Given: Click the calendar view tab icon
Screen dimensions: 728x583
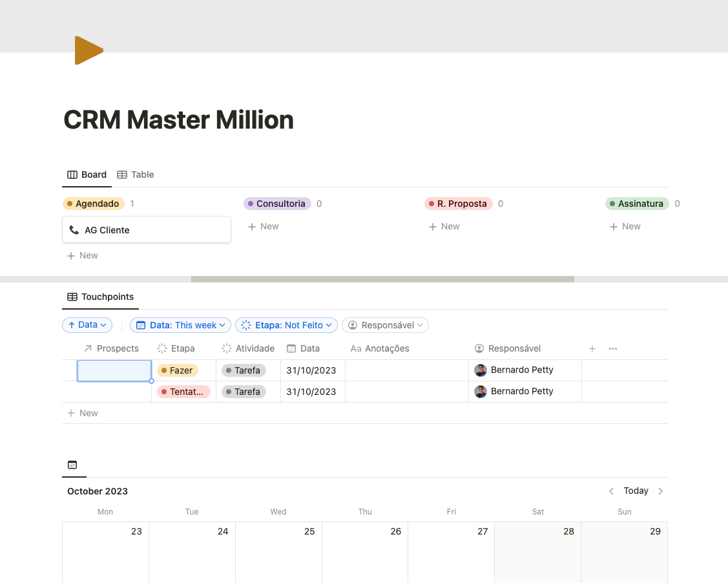Looking at the screenshot, I should (x=72, y=465).
